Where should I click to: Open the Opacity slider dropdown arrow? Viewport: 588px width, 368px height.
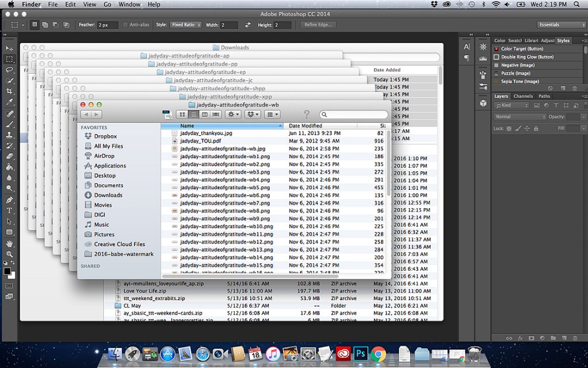tap(583, 117)
